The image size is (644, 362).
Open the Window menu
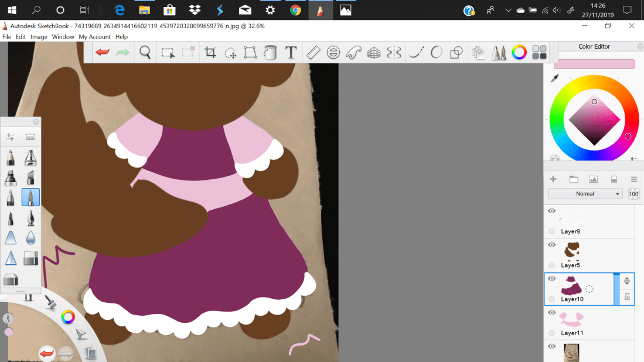point(63,37)
